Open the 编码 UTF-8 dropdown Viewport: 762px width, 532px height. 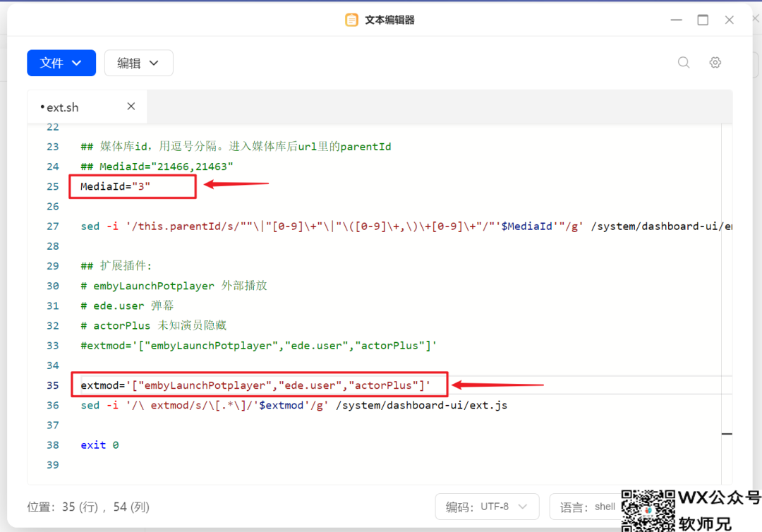click(x=487, y=507)
